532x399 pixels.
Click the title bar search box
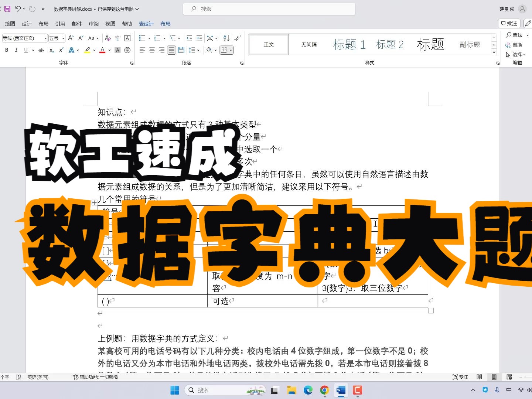(x=269, y=9)
